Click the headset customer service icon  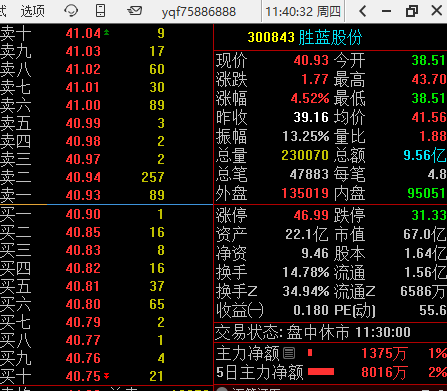click(x=71, y=11)
